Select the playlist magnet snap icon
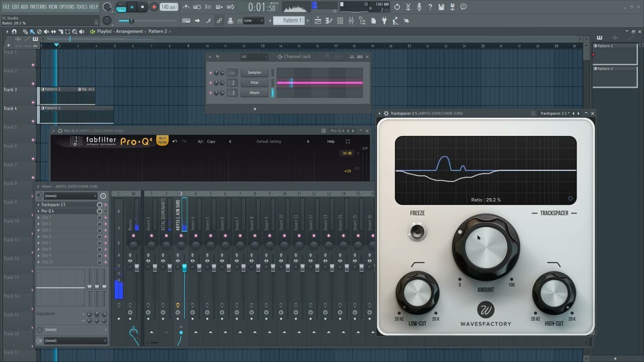The image size is (644, 362). coord(14,31)
